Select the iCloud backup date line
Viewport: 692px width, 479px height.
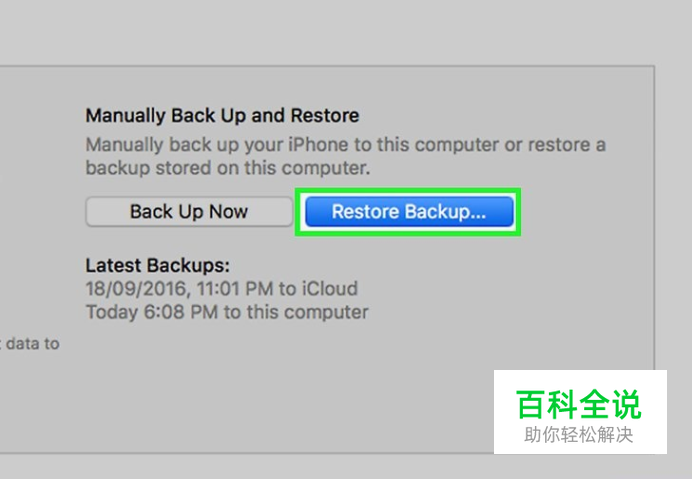pos(222,289)
